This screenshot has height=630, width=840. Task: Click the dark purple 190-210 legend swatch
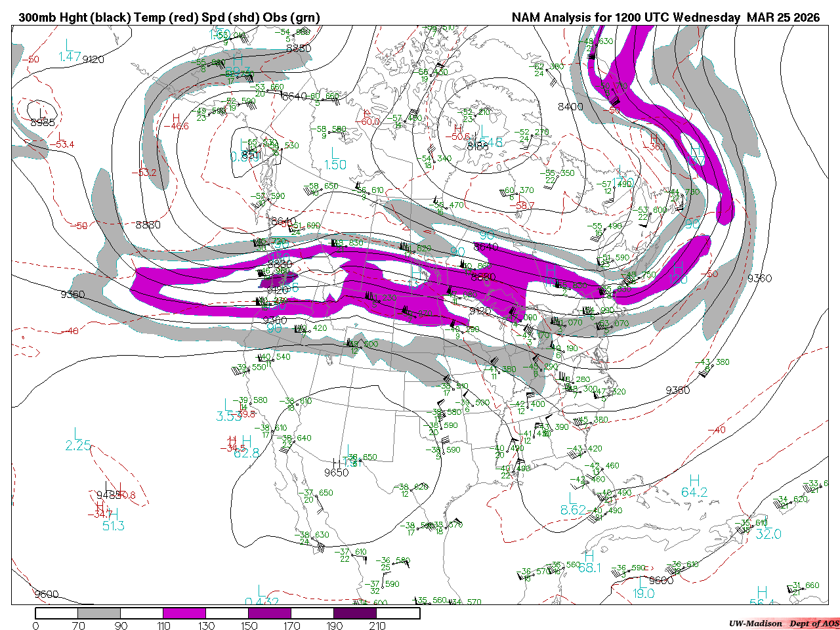355,613
